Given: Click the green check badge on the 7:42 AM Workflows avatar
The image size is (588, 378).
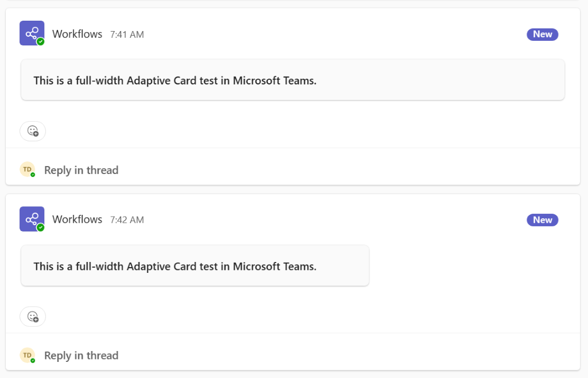Looking at the screenshot, I should click(41, 227).
